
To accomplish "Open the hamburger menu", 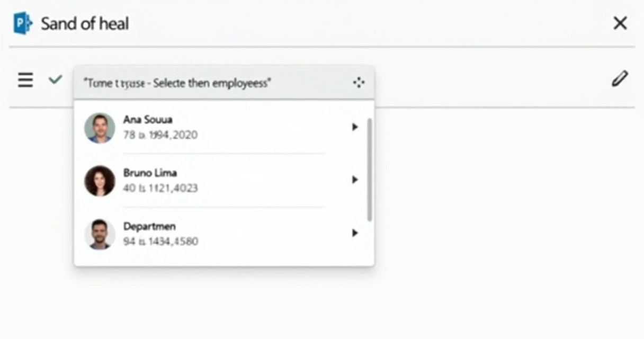I will (x=25, y=80).
